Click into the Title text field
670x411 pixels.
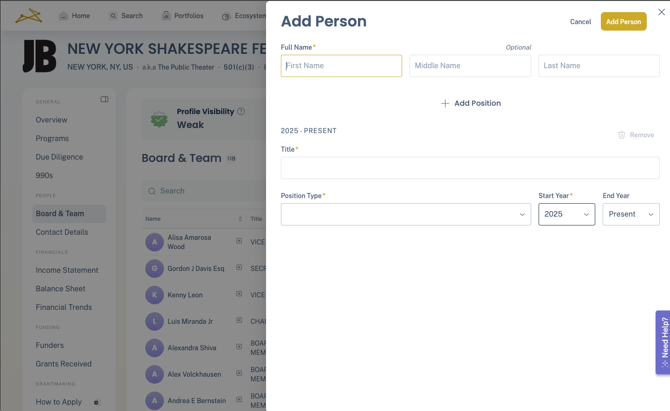[469, 168]
